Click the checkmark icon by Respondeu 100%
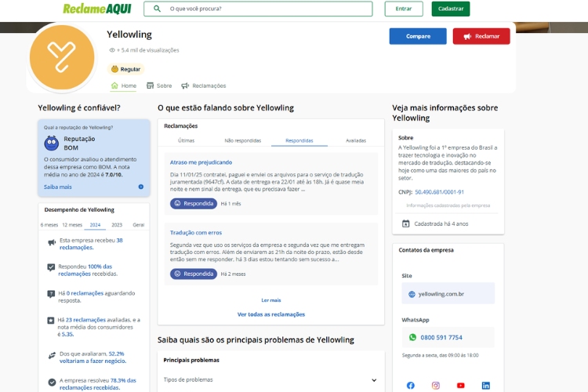 pos(51,267)
